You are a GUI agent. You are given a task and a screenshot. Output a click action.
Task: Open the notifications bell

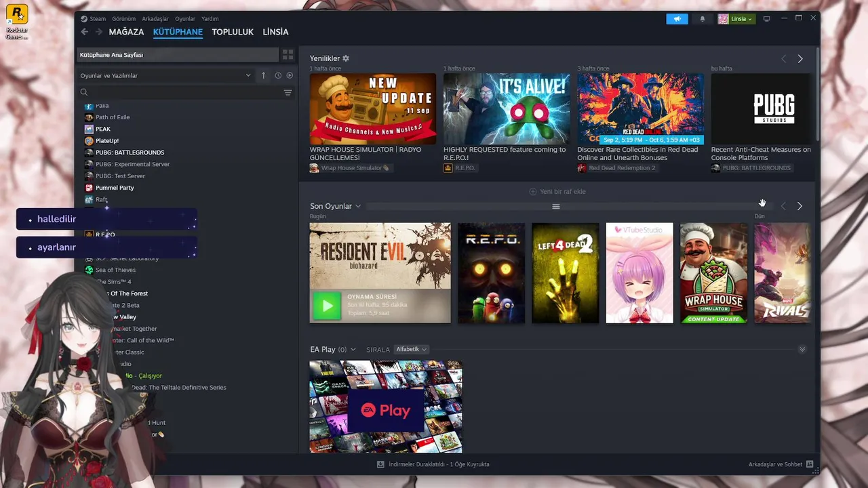pos(703,19)
